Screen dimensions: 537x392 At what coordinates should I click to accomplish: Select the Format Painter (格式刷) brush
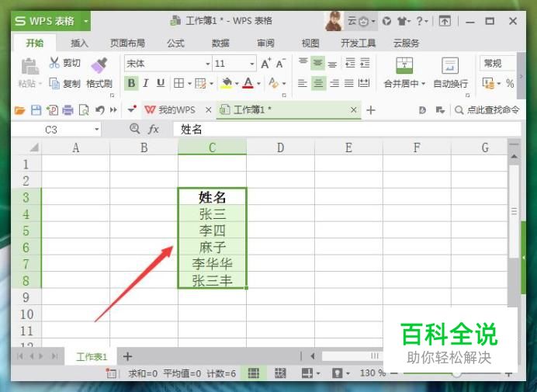coord(99,65)
